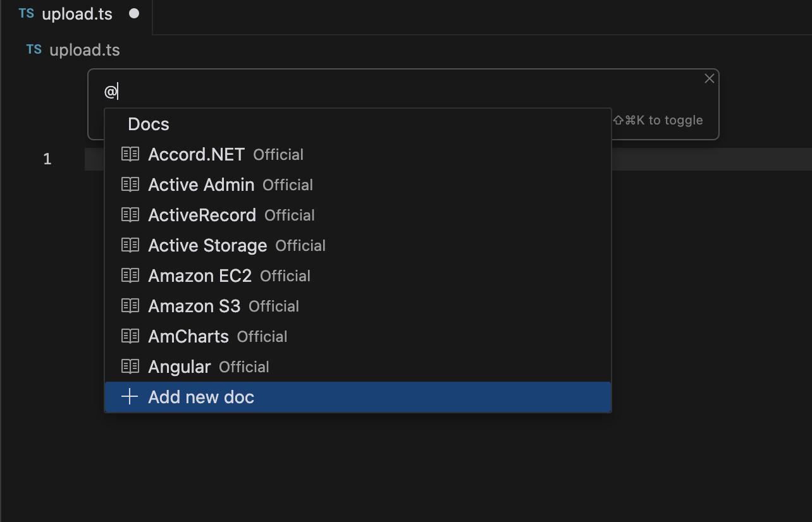Click the Official label next to Amazon EC2
The image size is (812, 522).
click(285, 276)
